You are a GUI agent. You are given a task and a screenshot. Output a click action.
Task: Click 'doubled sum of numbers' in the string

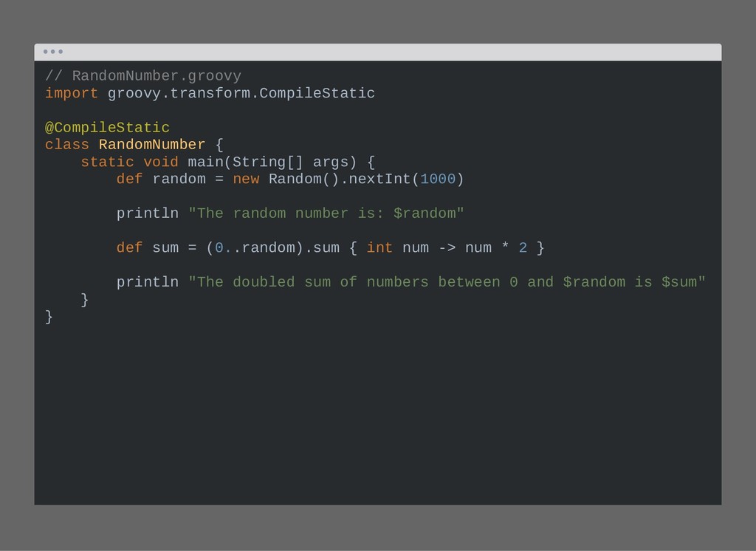[330, 282]
